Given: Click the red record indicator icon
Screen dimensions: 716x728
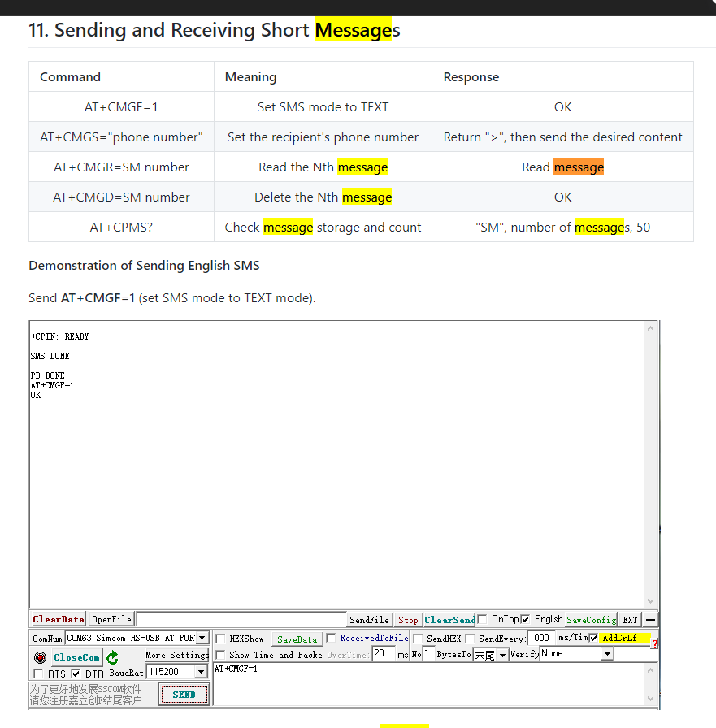Looking at the screenshot, I should (40, 657).
